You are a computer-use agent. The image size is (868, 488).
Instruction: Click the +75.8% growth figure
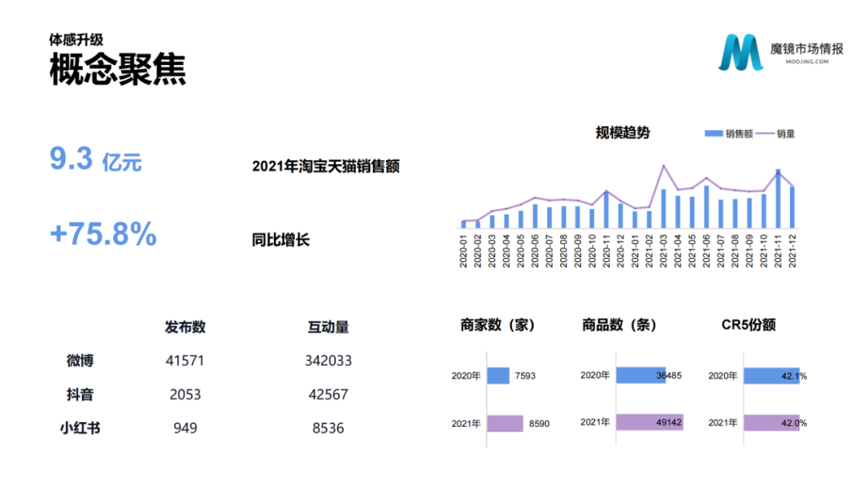click(x=104, y=234)
